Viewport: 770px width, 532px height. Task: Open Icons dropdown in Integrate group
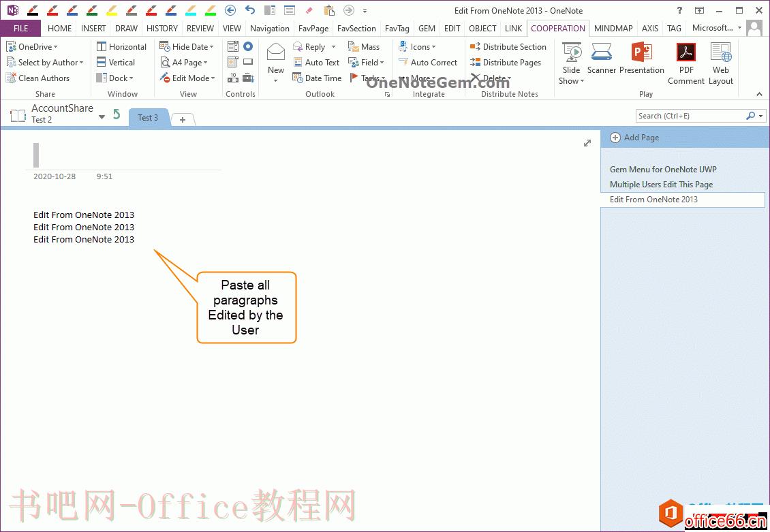tap(417, 46)
